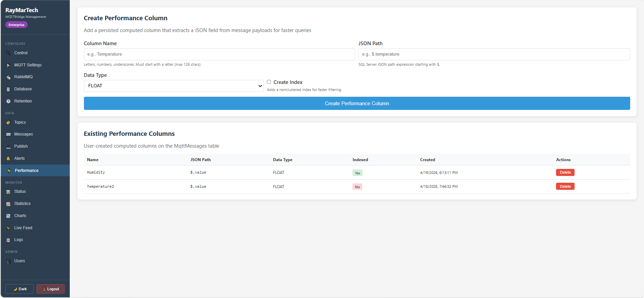This screenshot has width=644, height=298.
Task: Open Retention in the sidebar
Action: coord(35,101)
